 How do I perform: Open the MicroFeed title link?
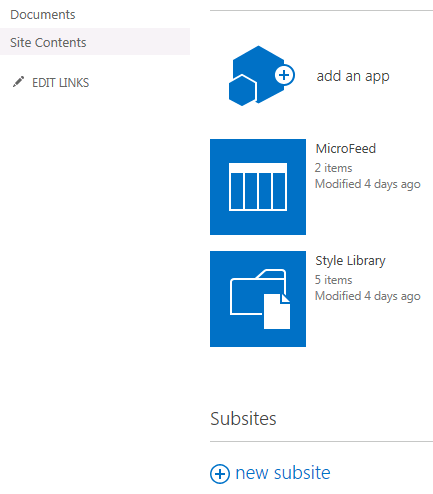(x=346, y=149)
